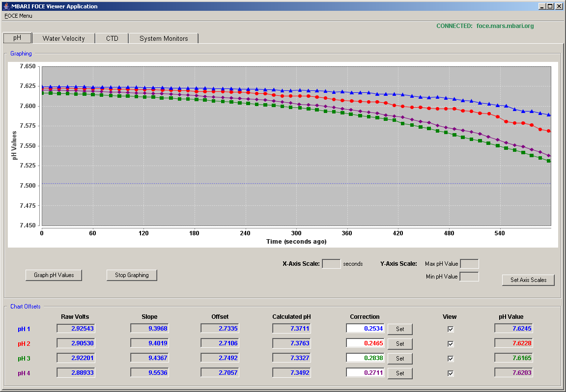The width and height of the screenshot is (566, 392).
Task: Click the pH 3 Correction value field
Action: click(366, 358)
